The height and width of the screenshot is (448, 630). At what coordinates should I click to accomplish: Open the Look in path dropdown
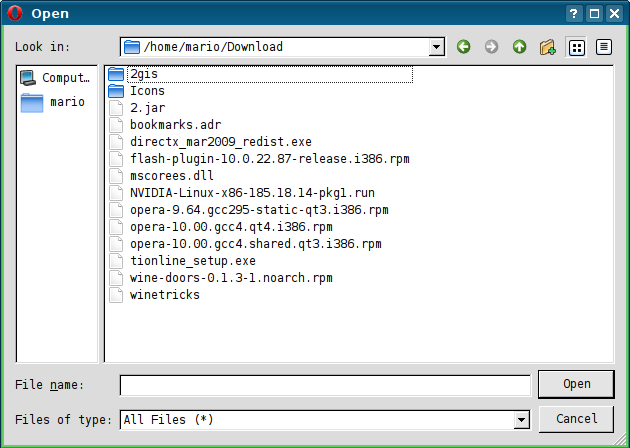[x=436, y=47]
